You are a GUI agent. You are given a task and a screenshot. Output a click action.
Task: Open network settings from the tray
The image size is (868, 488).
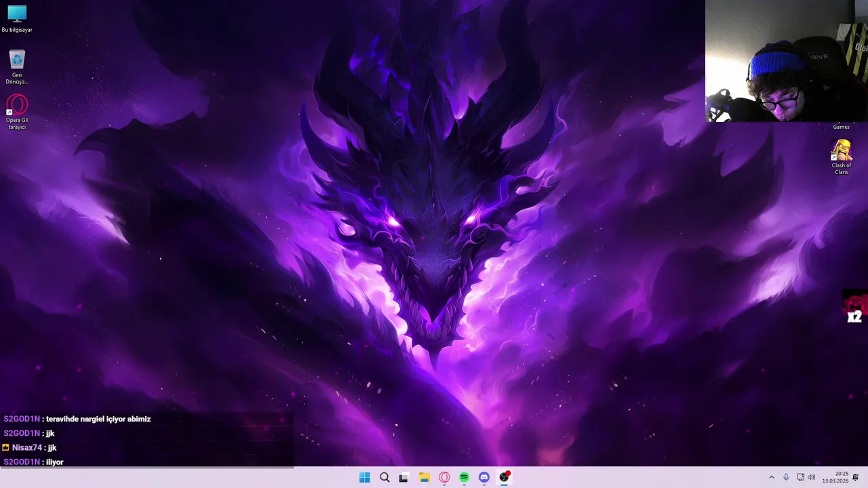pyautogui.click(x=800, y=477)
